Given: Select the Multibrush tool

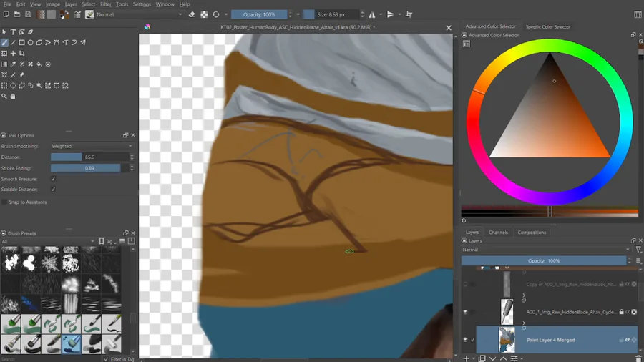Looking at the screenshot, I should [83, 43].
